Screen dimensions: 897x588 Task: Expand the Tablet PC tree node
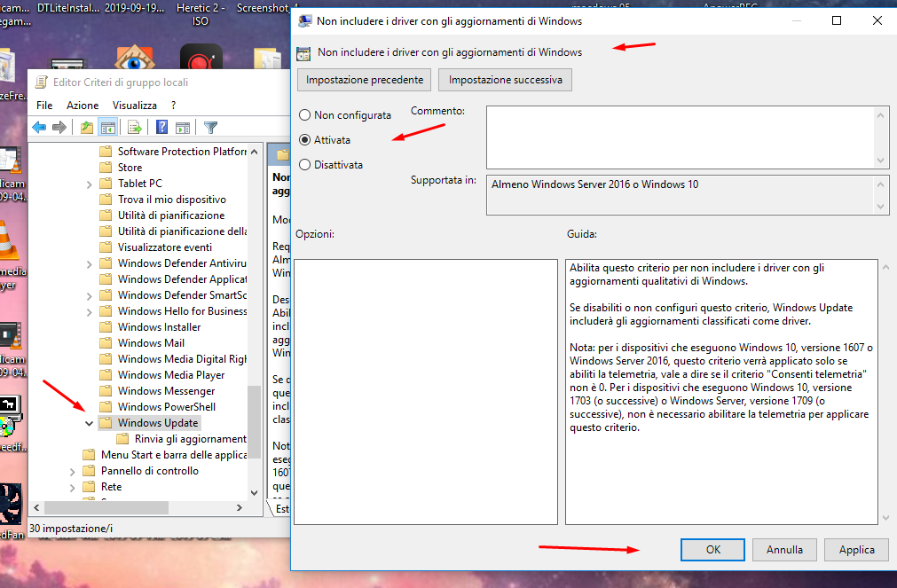pyautogui.click(x=89, y=184)
